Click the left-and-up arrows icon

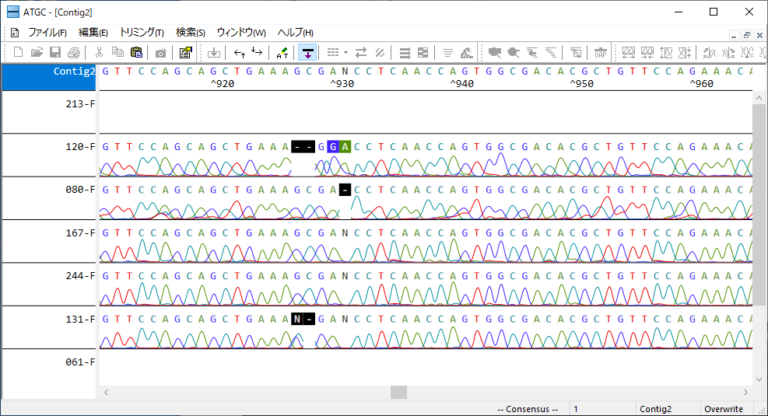tap(239, 52)
